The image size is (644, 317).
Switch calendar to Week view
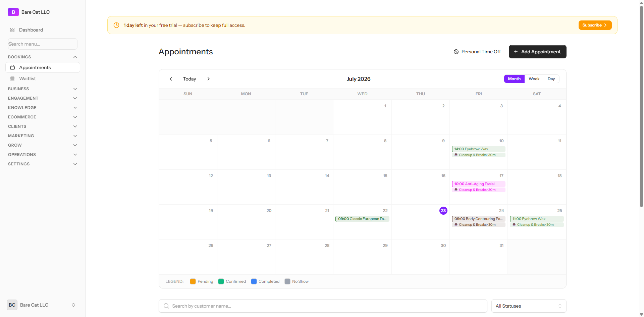[534, 79]
